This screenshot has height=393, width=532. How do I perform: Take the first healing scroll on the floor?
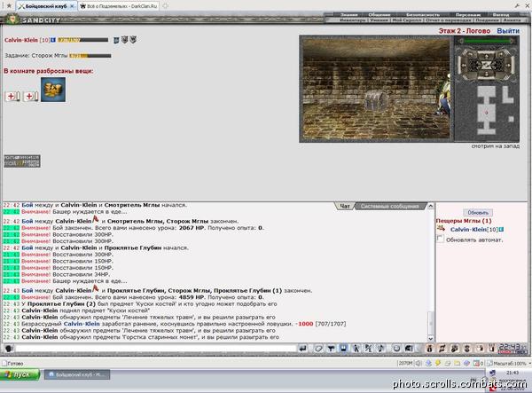click(12, 97)
